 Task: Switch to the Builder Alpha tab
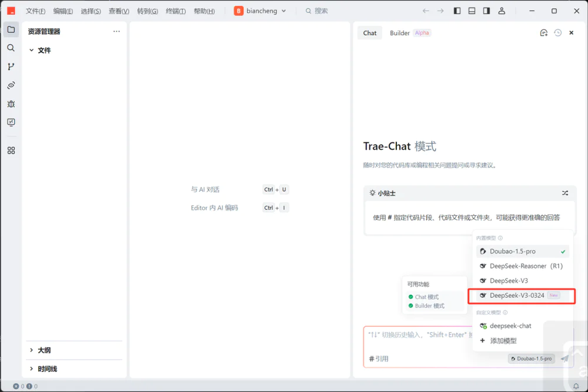[399, 33]
